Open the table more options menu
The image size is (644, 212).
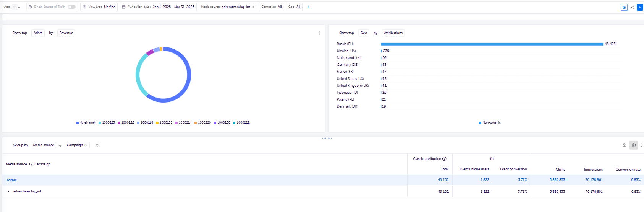(x=642, y=145)
